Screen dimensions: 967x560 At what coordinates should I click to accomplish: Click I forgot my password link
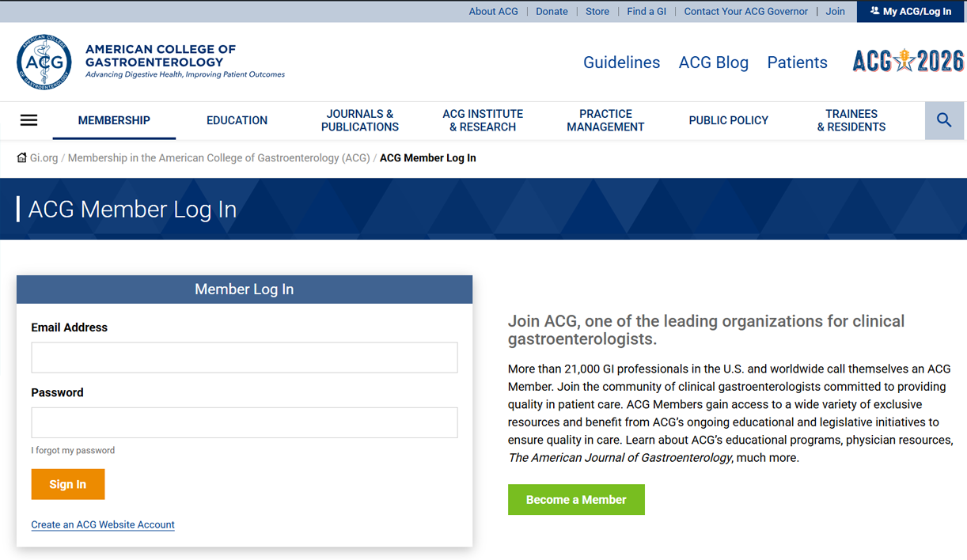[x=73, y=450]
